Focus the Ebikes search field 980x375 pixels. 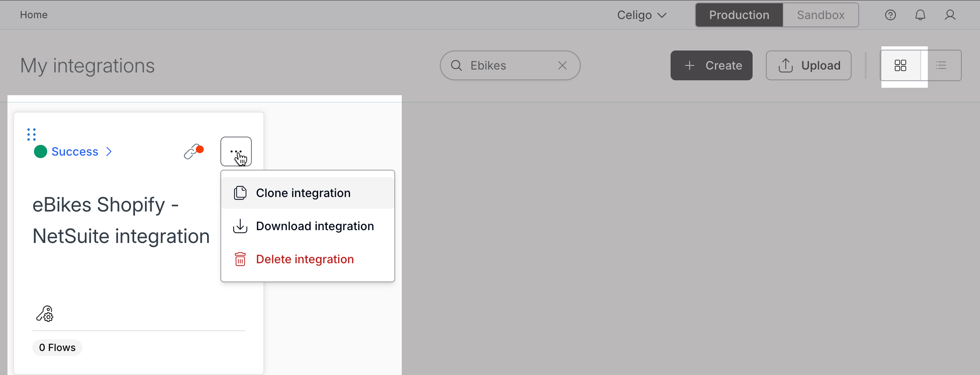click(510, 65)
